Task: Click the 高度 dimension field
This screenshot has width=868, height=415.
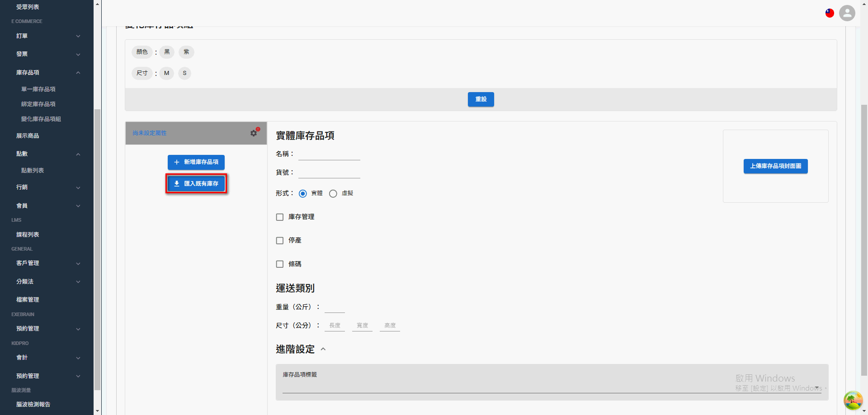Action: point(390,326)
